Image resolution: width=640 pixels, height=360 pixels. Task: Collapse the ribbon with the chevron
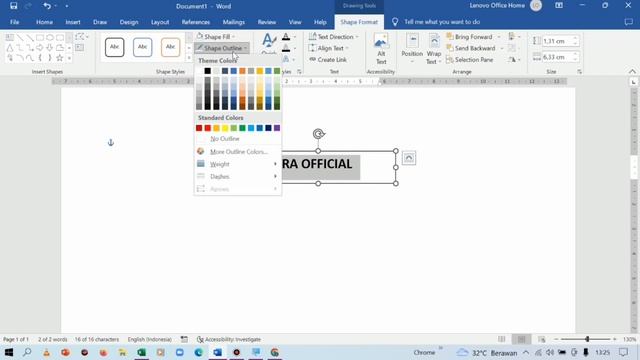pyautogui.click(x=632, y=71)
